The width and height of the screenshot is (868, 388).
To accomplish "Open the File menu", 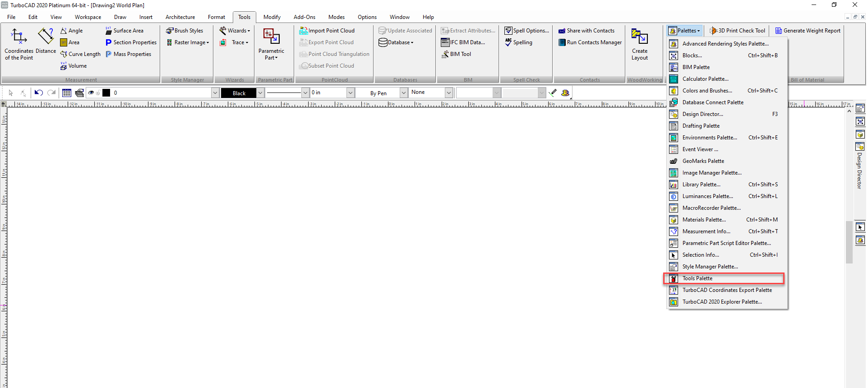I will pos(11,17).
